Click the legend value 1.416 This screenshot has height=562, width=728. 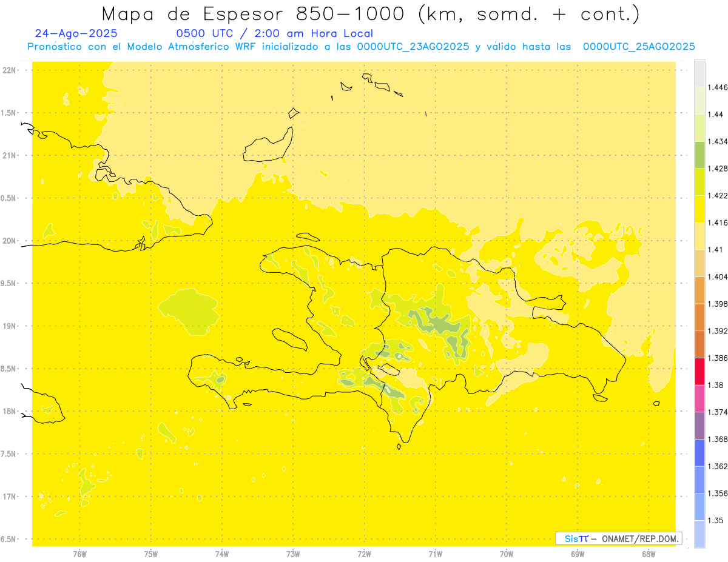pyautogui.click(x=717, y=222)
